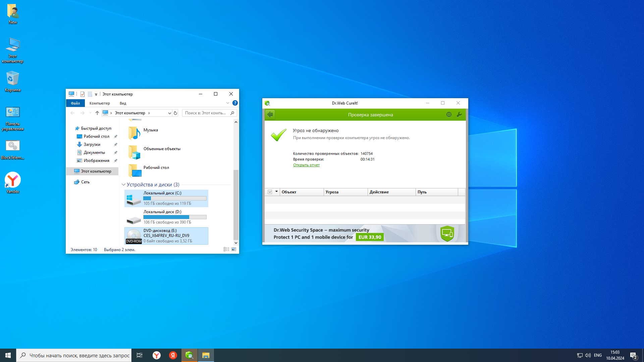Toggle the properties checkmark in Explorer title bar
This screenshot has width=644, height=362.
[83, 94]
